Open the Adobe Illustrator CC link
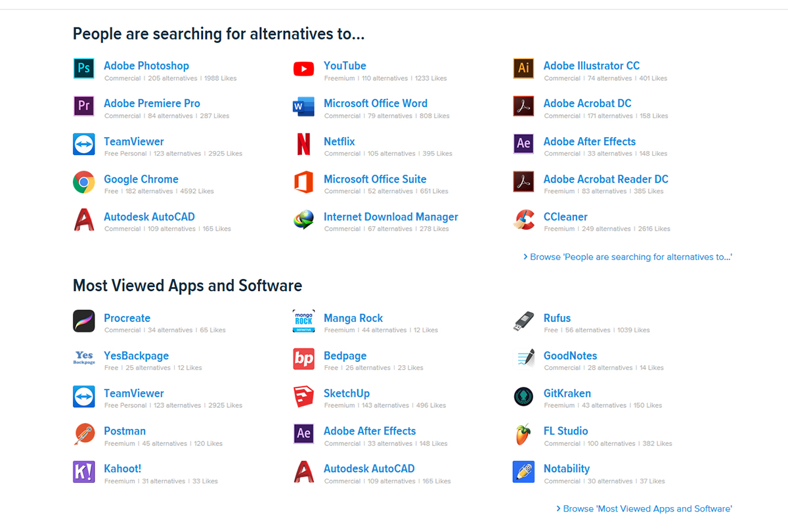The image size is (788, 532). [592, 66]
